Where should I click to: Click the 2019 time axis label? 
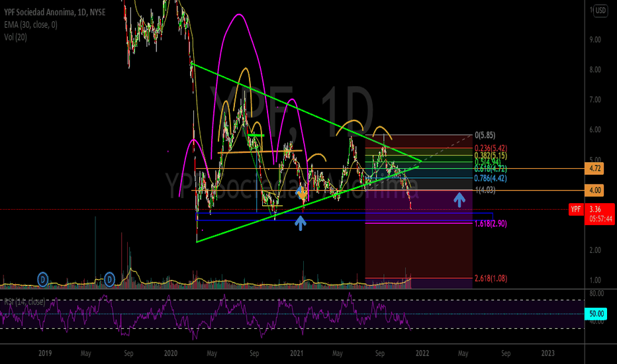45,353
